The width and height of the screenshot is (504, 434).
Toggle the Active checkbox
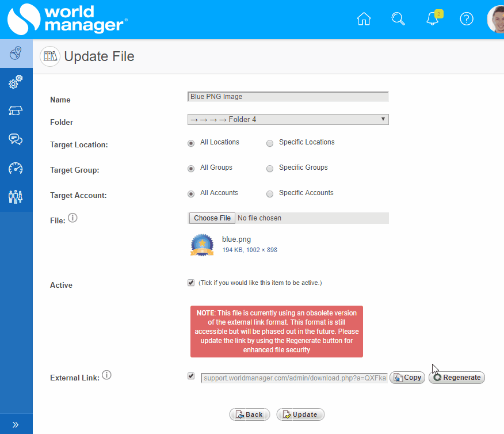pyautogui.click(x=191, y=283)
